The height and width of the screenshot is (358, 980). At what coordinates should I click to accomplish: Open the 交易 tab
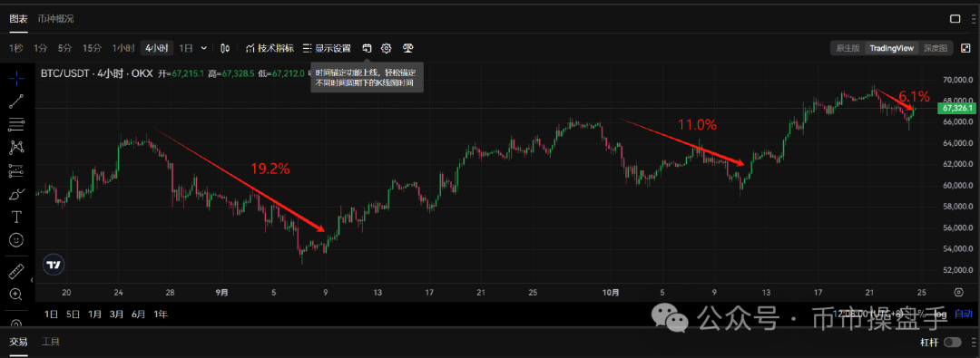[18, 342]
